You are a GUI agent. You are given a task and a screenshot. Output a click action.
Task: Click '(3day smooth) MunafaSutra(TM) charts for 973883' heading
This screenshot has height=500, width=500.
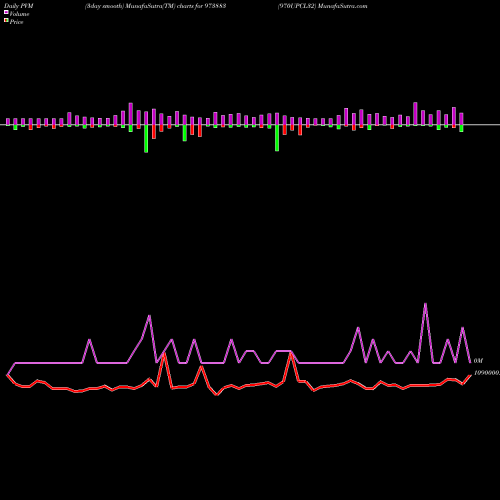click(x=155, y=6)
